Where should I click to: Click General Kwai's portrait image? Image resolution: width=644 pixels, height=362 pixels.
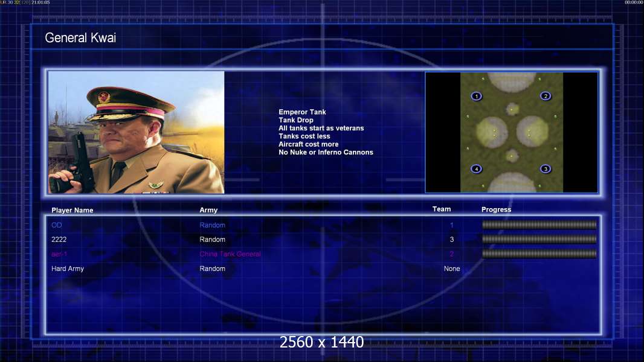[x=137, y=132]
